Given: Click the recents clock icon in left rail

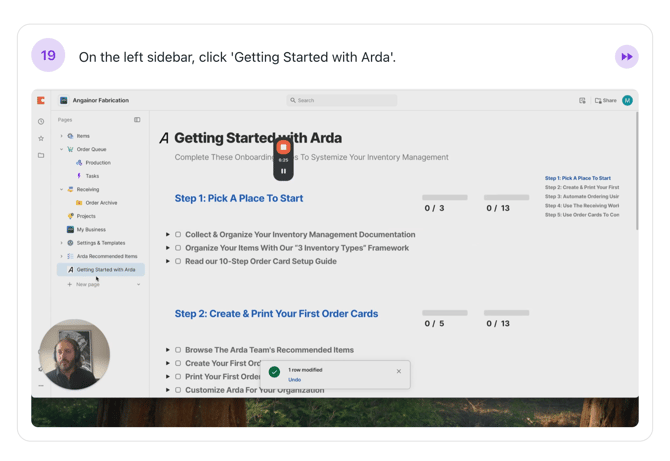Looking at the screenshot, I should [x=41, y=121].
